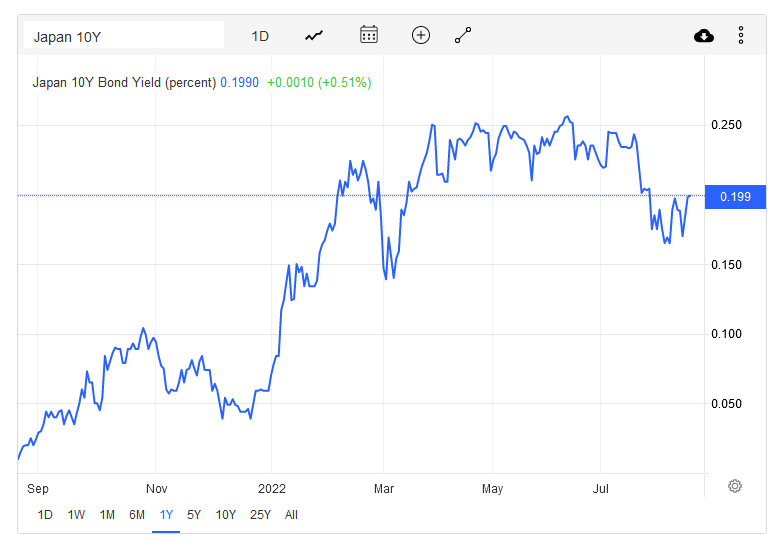Click the May x-axis label
The image size is (779, 546).
point(492,489)
